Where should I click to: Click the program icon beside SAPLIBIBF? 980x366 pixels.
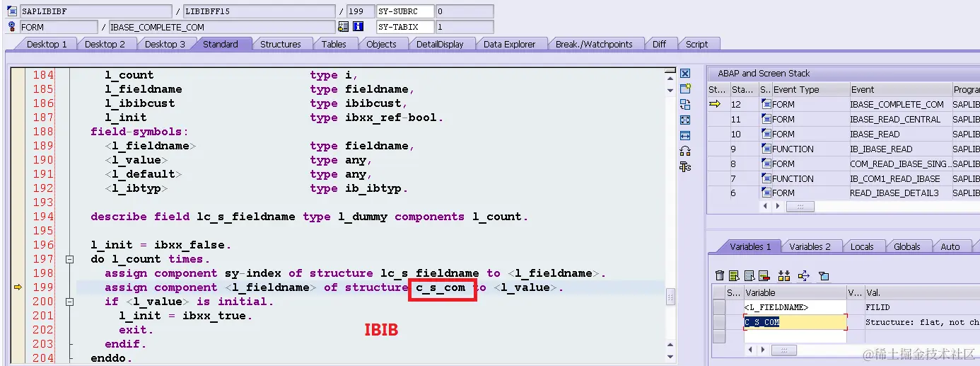click(11, 11)
